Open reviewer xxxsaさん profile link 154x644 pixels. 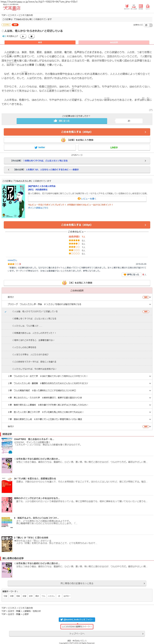[x=12, y=260]
